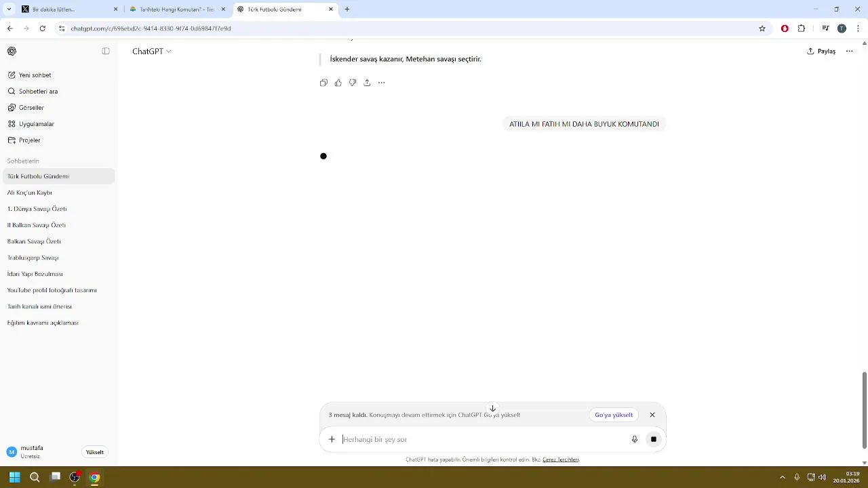Open the conversation options ellipsis at top right
Image resolution: width=868 pixels, height=488 pixels.
pyautogui.click(x=849, y=51)
